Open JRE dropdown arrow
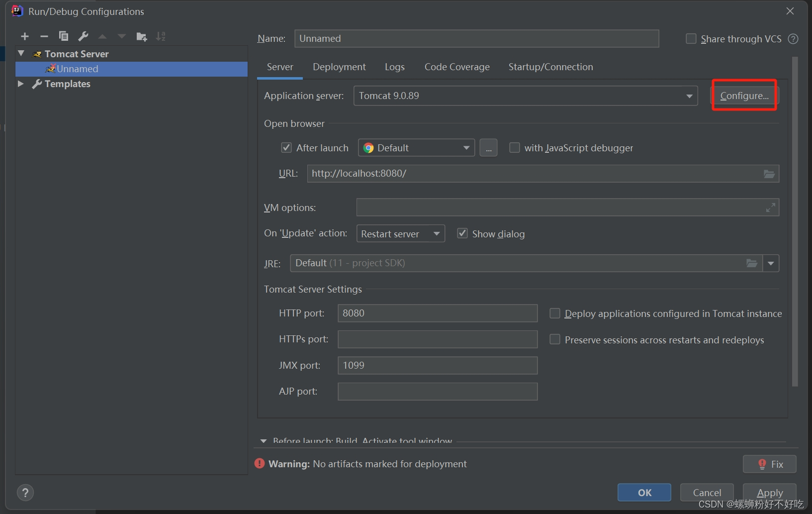Image resolution: width=812 pixels, height=514 pixels. [x=771, y=263]
